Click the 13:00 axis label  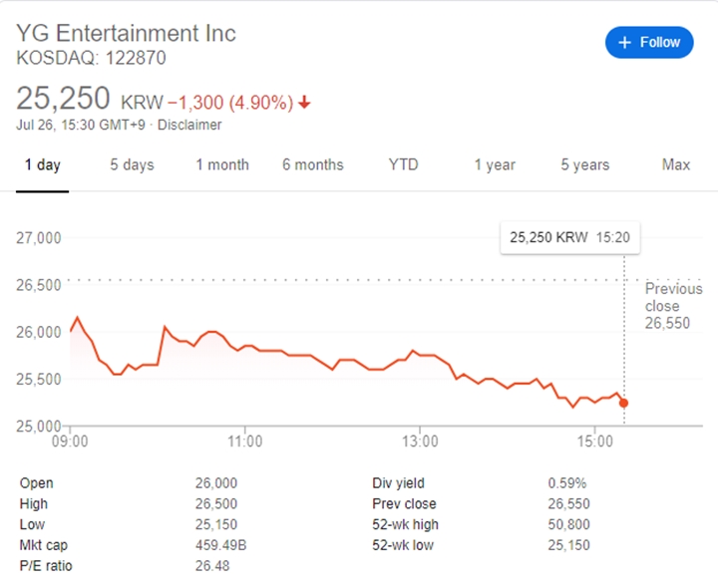tap(421, 441)
